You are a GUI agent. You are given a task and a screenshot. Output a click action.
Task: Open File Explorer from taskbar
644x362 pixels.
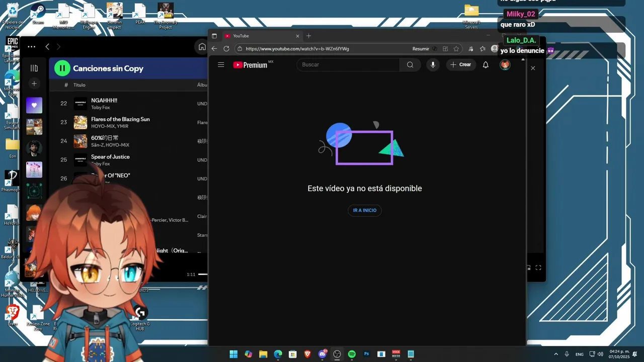coord(263,354)
